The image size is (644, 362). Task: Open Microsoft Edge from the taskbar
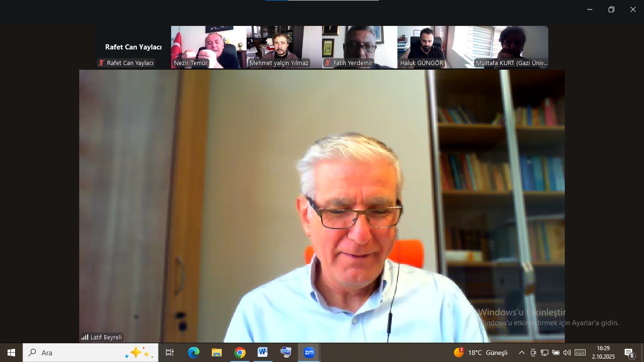coord(193,353)
